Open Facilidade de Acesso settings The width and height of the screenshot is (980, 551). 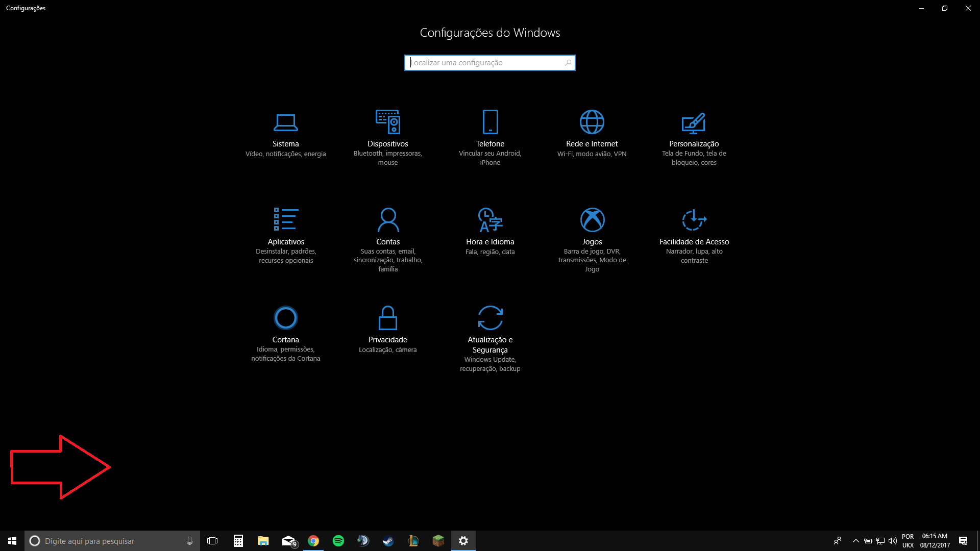point(694,236)
